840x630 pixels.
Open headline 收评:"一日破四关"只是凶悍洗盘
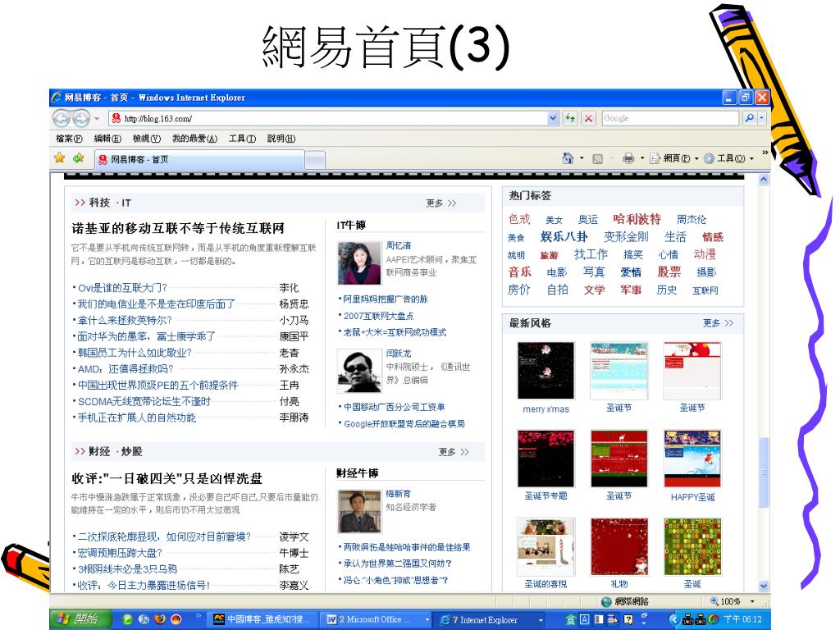point(167,478)
